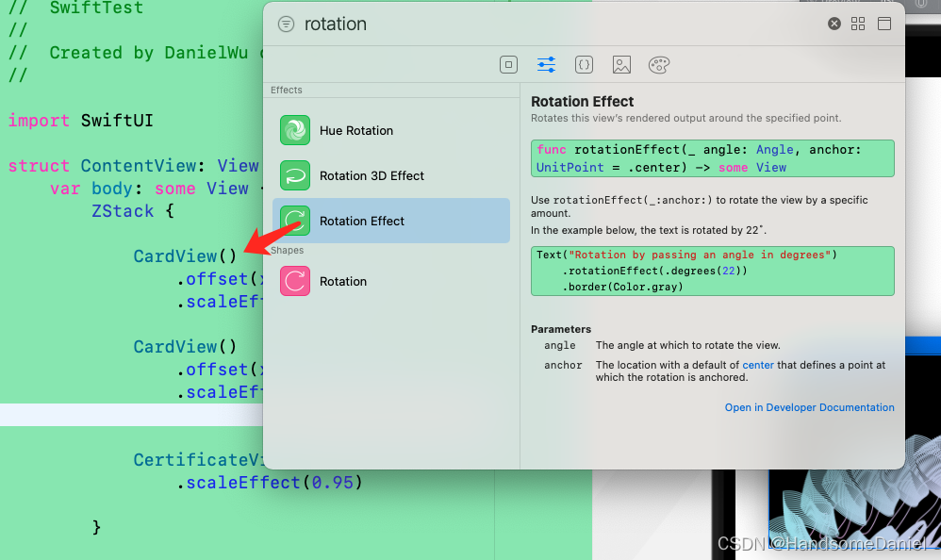Click the rotationEffect function declaration box

click(x=713, y=158)
